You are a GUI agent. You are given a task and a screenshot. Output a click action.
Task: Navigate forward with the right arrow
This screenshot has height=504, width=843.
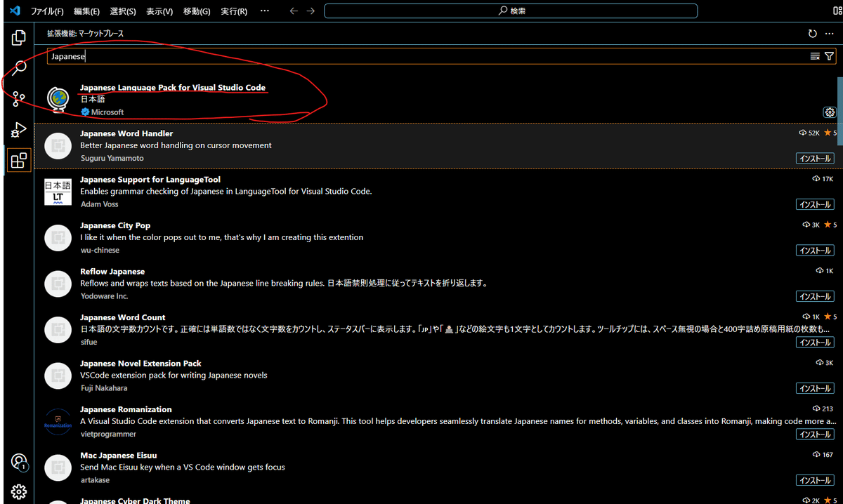tap(311, 11)
